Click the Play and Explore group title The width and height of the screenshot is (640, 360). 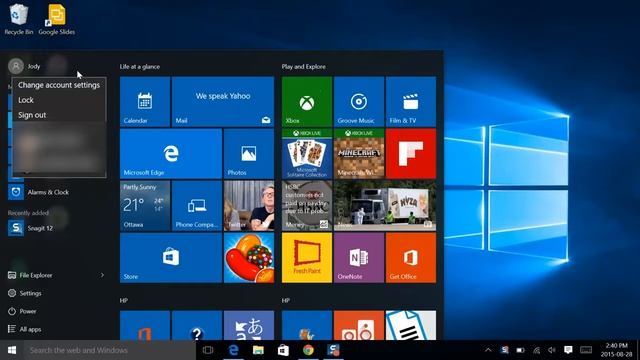click(304, 67)
